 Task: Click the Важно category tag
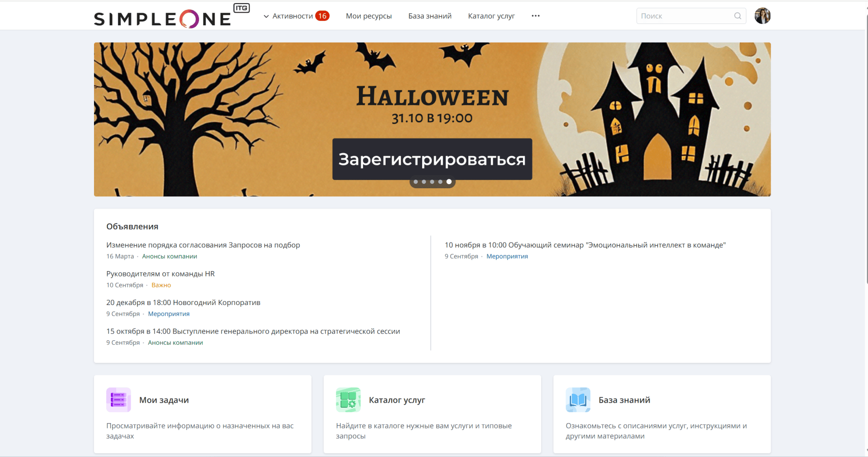click(x=161, y=285)
